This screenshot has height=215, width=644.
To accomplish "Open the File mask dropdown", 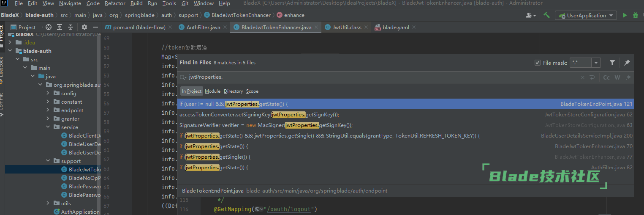I will tap(596, 63).
